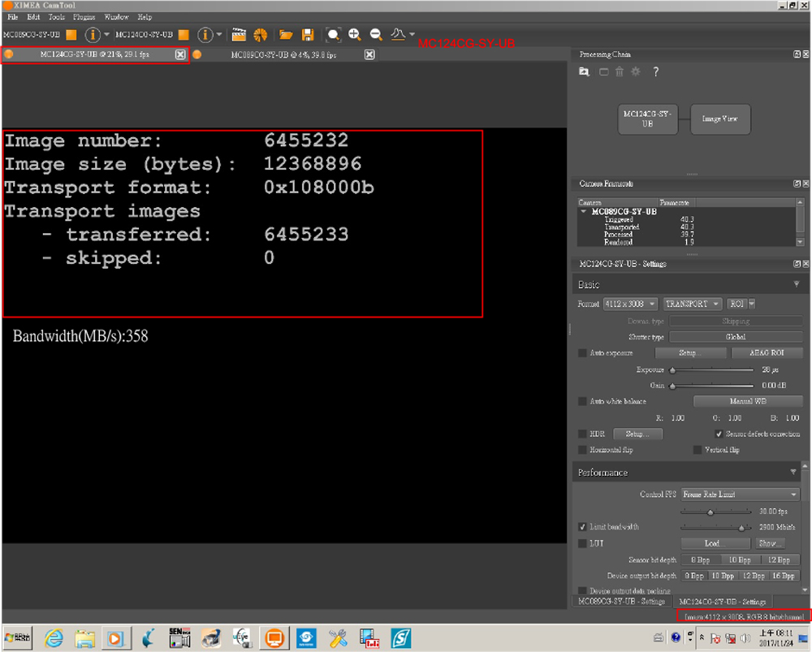The height and width of the screenshot is (652, 812).
Task: Expand the TRANSPORT format dropdown
Action: click(x=692, y=304)
